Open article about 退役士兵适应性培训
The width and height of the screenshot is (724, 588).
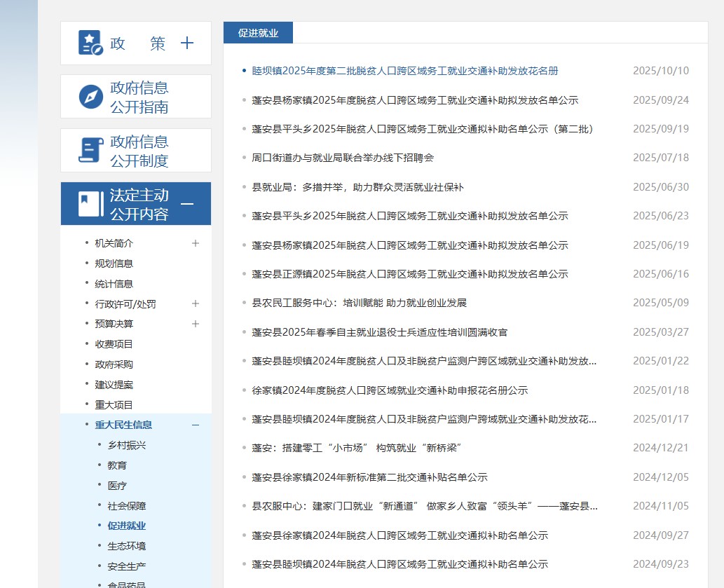click(379, 332)
